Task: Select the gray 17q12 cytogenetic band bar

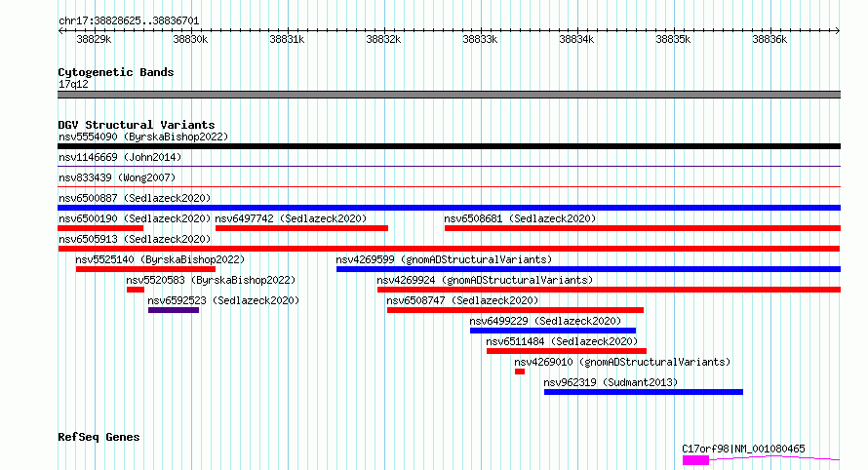Action: 449,95
